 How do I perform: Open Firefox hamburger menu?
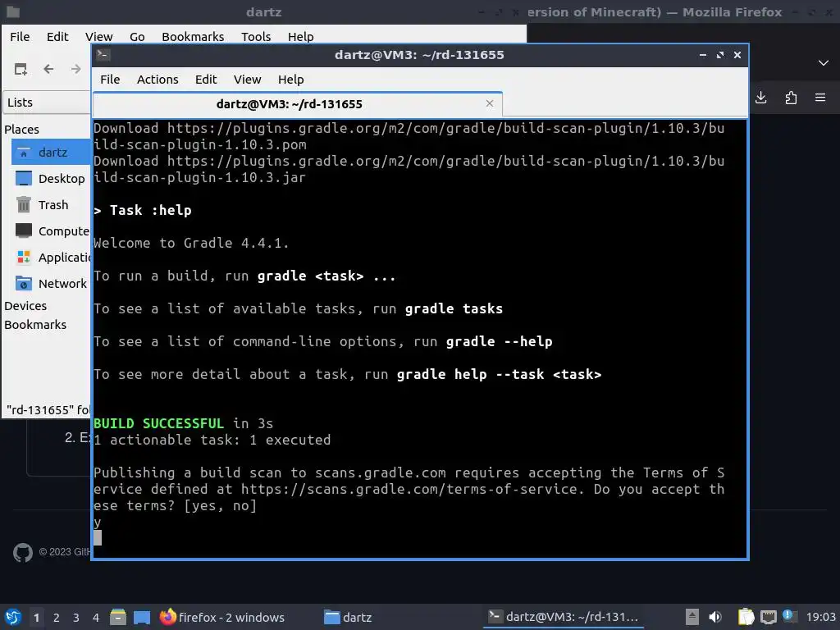pos(820,98)
